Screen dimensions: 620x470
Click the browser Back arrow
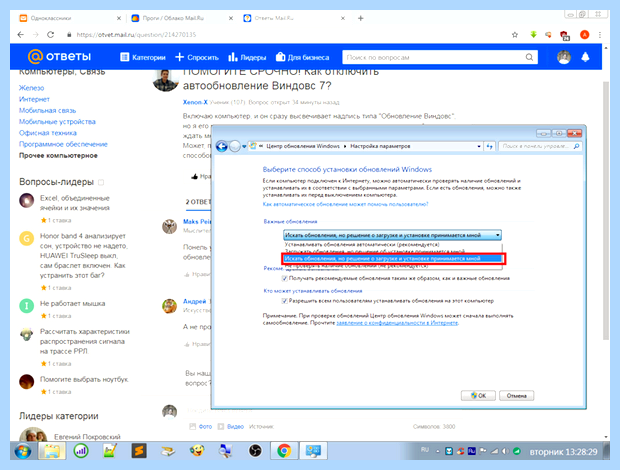coord(21,35)
